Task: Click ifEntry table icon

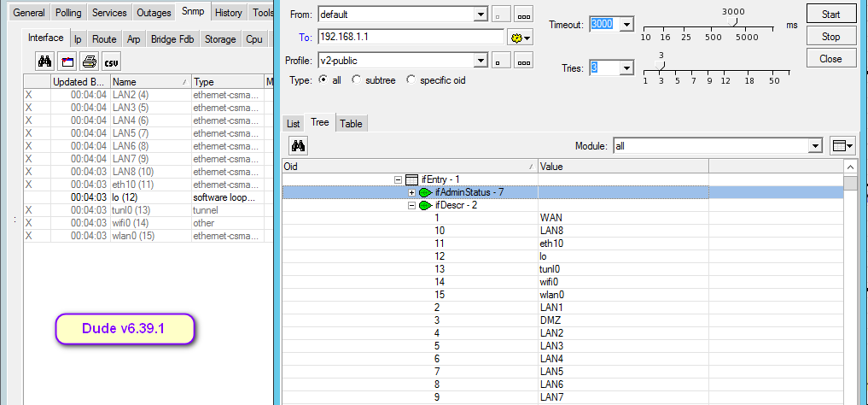Action: click(411, 179)
